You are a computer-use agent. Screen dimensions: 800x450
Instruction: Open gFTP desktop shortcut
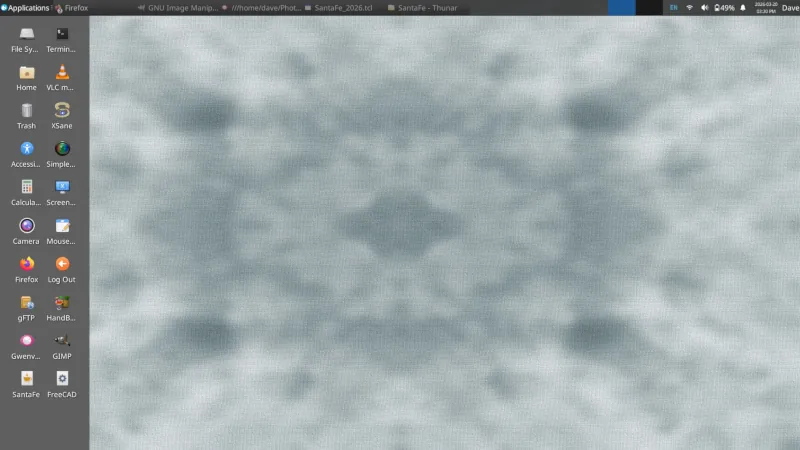click(27, 303)
